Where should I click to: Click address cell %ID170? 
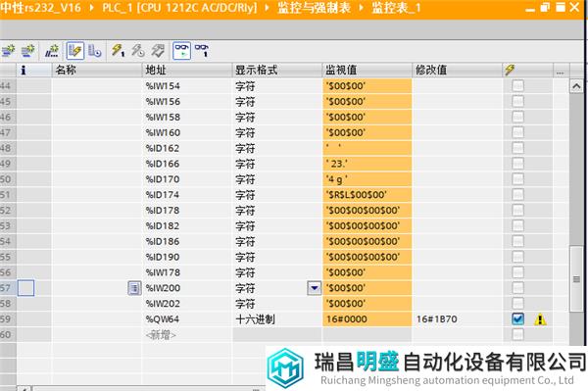187,179
